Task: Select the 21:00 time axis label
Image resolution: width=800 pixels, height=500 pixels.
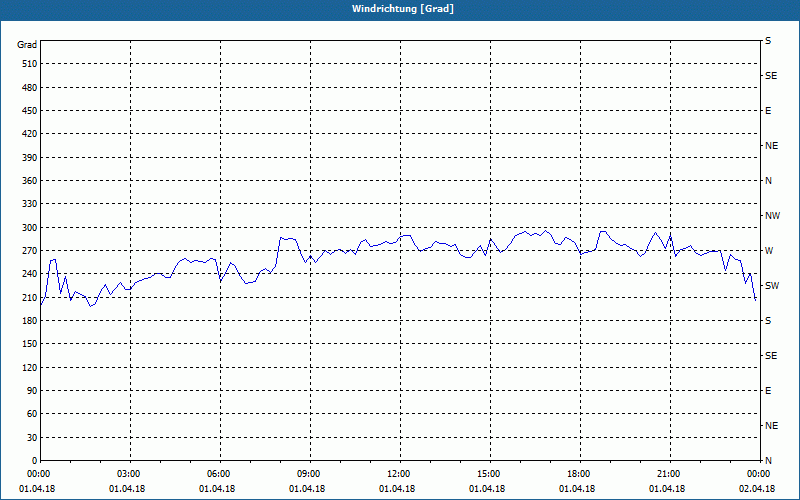Action: click(x=667, y=474)
